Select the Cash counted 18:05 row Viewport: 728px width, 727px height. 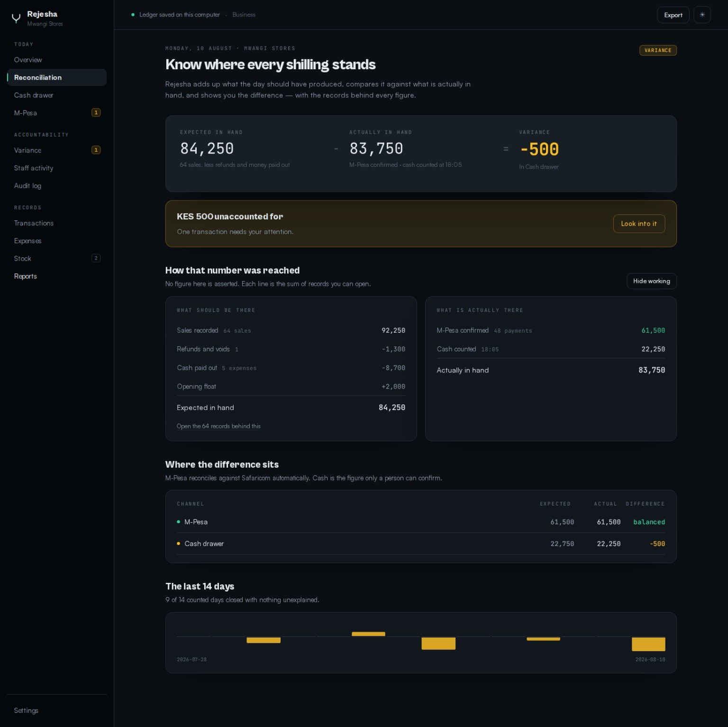click(551, 349)
